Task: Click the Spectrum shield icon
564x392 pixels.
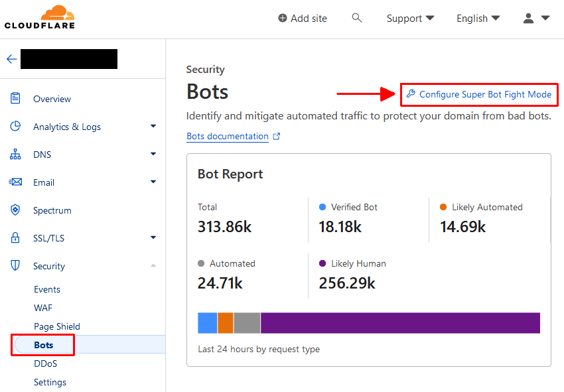Action: point(15,210)
